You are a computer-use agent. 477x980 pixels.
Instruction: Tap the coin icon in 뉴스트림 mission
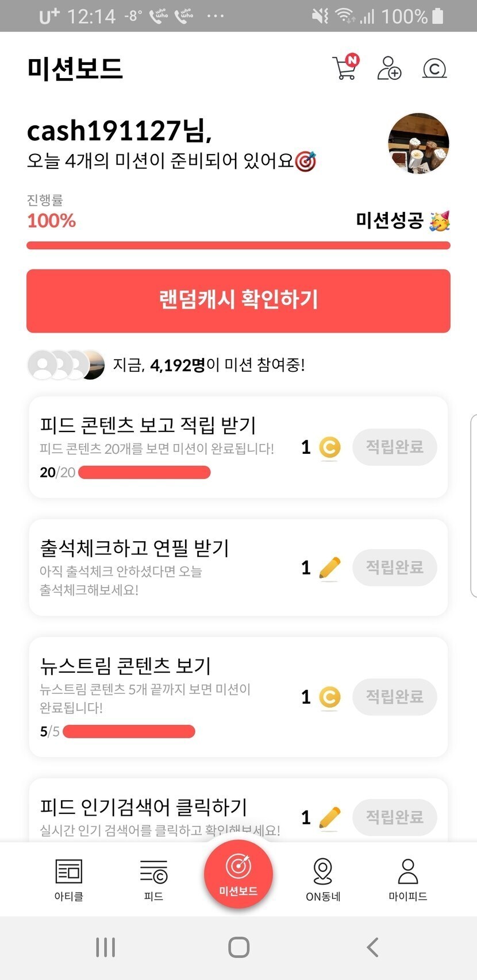pos(329,697)
